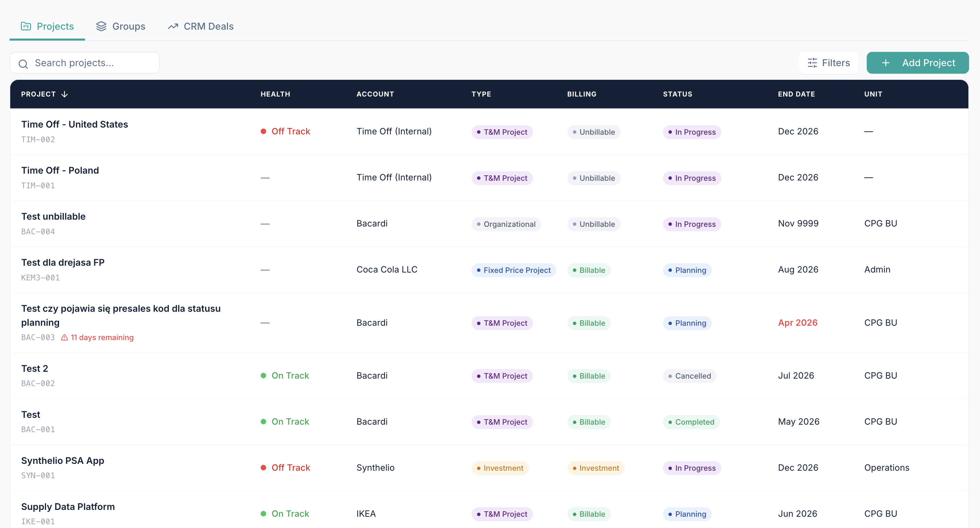Click the Cancelled status badge
980x528 pixels.
(690, 376)
